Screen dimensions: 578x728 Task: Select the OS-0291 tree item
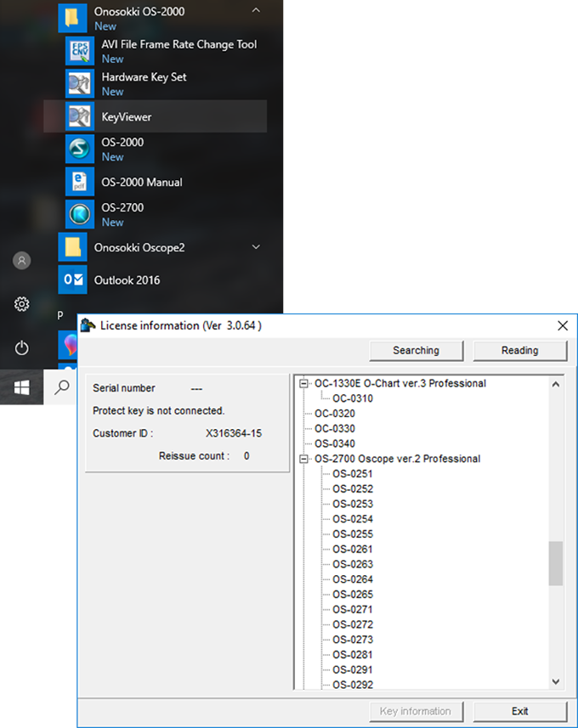tap(353, 670)
